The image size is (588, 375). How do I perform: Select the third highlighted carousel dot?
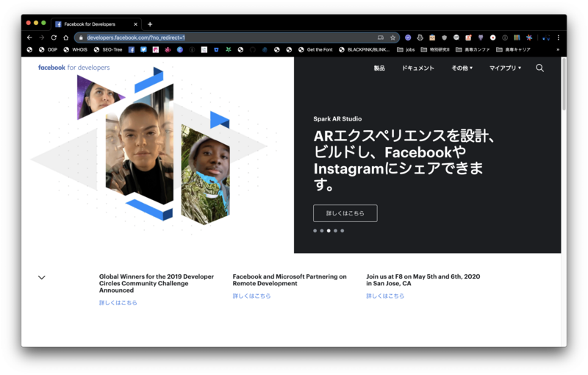click(x=329, y=231)
